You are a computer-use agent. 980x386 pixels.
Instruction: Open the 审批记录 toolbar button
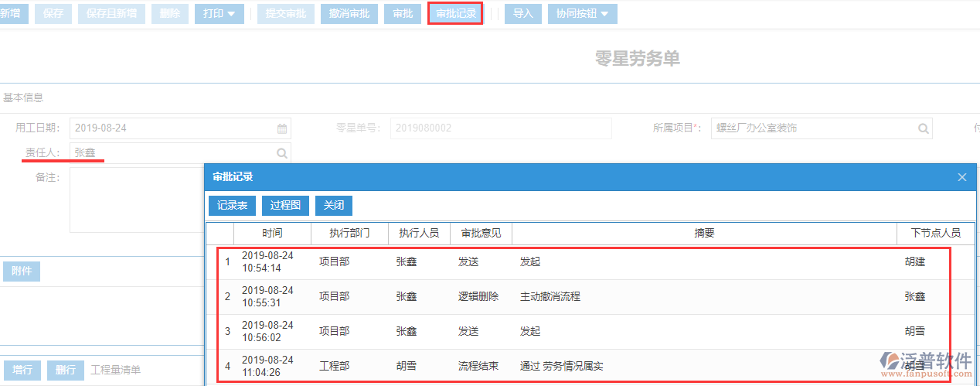(456, 14)
